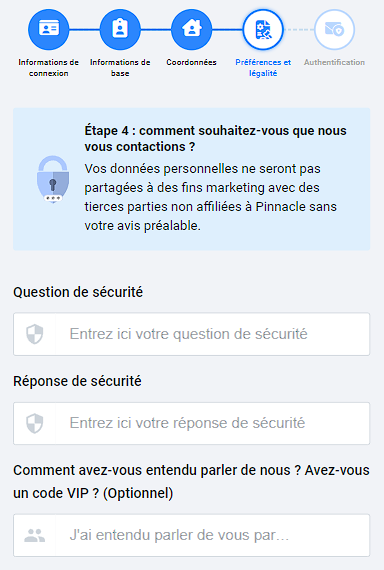The image size is (384, 570).
Task: Click the shield icon in the security answer field
Action: click(35, 423)
